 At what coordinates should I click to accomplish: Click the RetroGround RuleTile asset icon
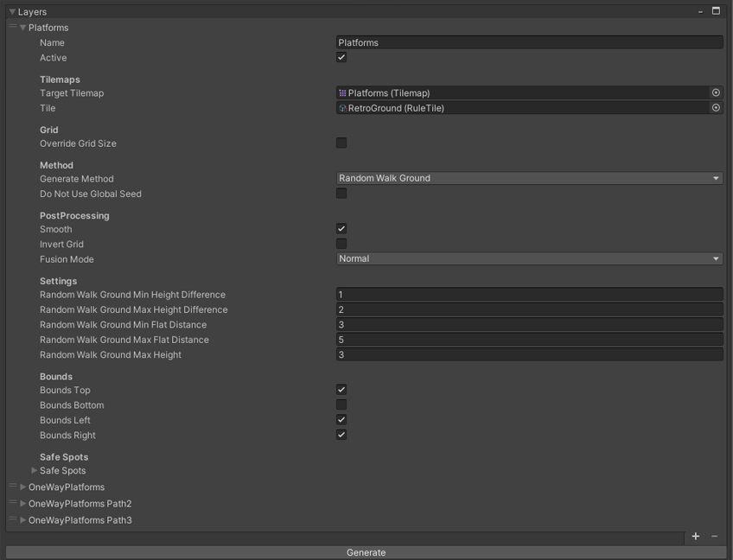343,108
